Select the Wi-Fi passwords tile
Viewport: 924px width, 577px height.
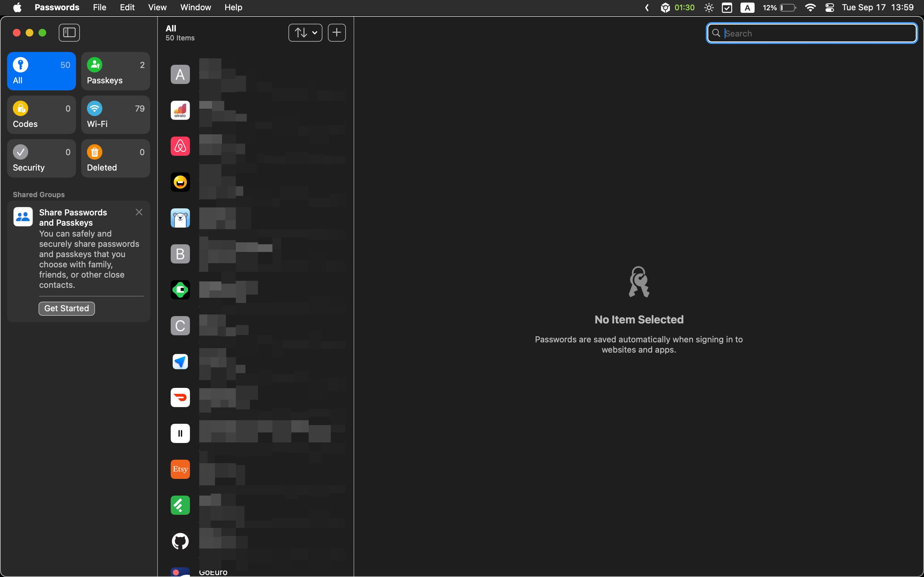pos(115,115)
